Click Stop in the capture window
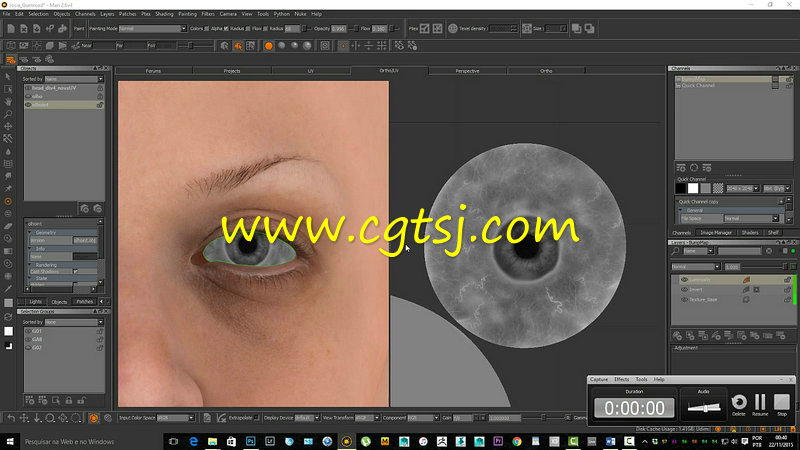Screen dimensions: 800x450 coord(782,405)
